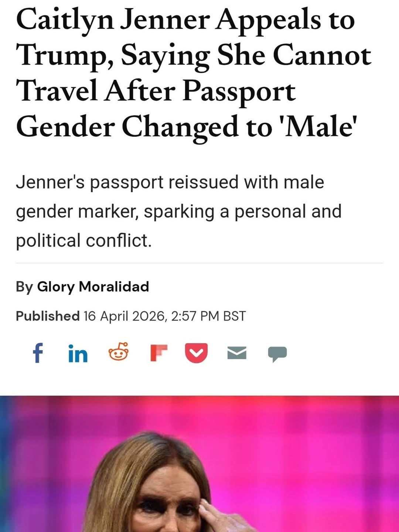Save the article to Pocket
Viewport: 399px width, 532px height.
pyautogui.click(x=196, y=353)
